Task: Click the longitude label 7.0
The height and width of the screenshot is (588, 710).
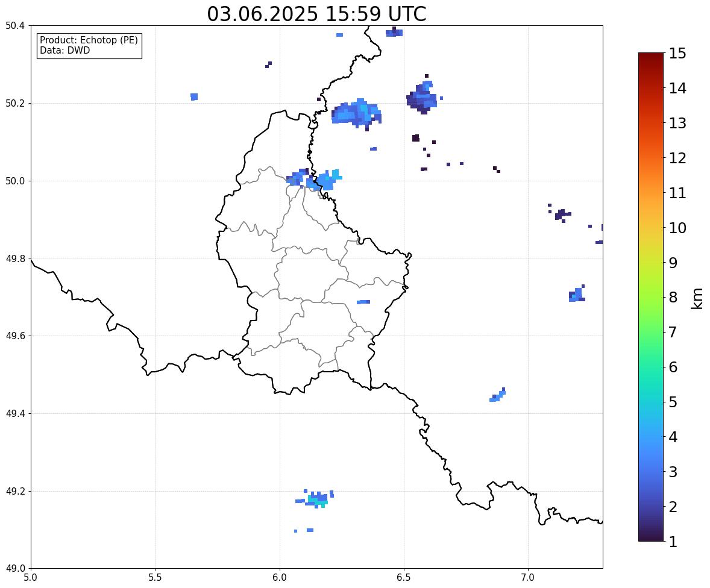Action: point(528,578)
